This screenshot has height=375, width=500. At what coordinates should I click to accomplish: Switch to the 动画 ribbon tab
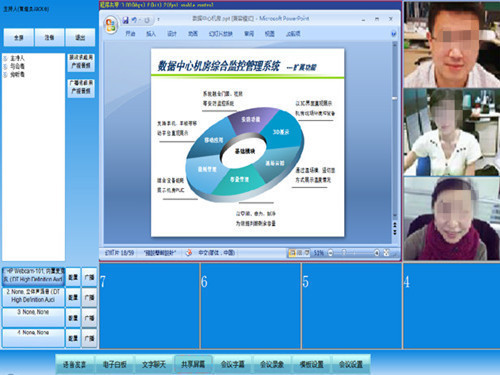193,34
